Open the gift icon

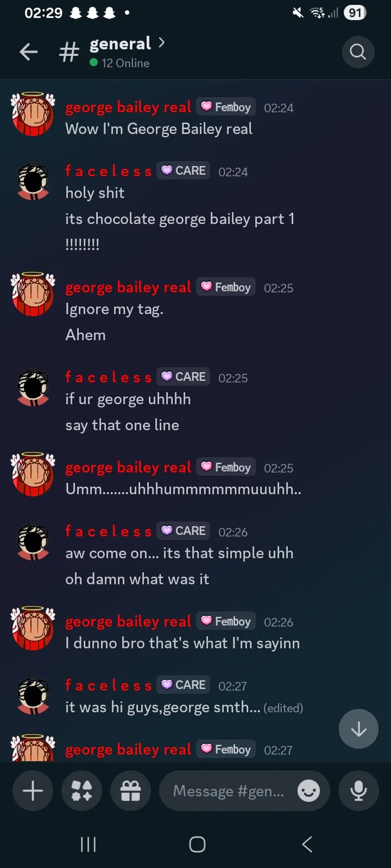point(130,791)
